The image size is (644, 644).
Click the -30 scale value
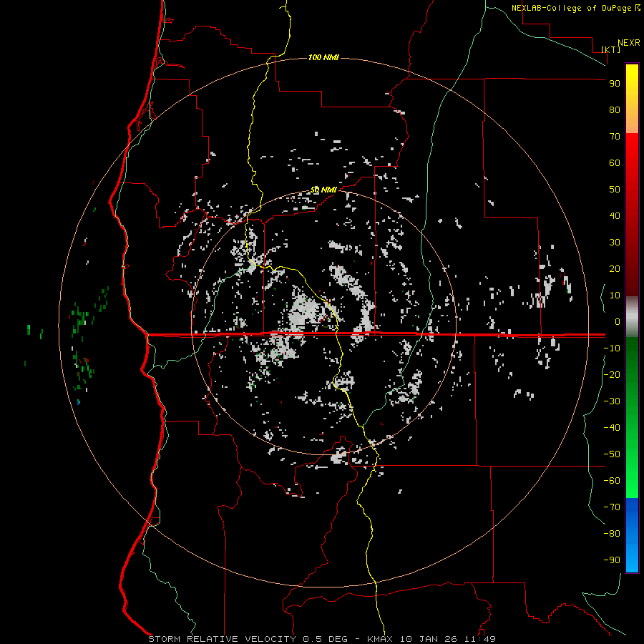point(612,401)
